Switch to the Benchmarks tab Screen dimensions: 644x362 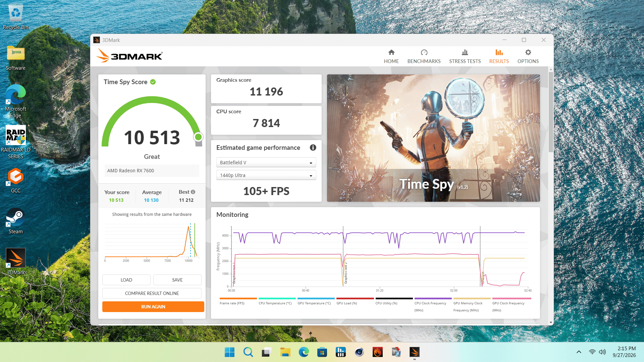tap(424, 56)
